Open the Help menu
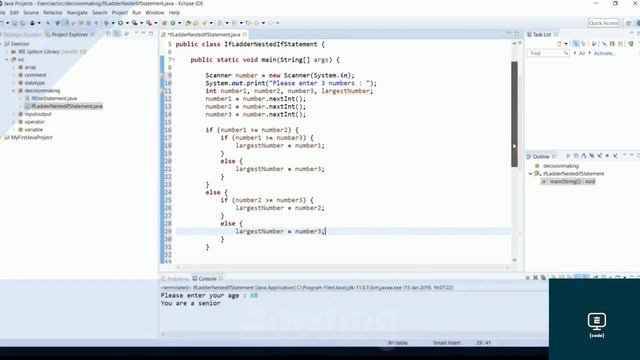Viewport: 640px width, 360px height. click(174, 13)
